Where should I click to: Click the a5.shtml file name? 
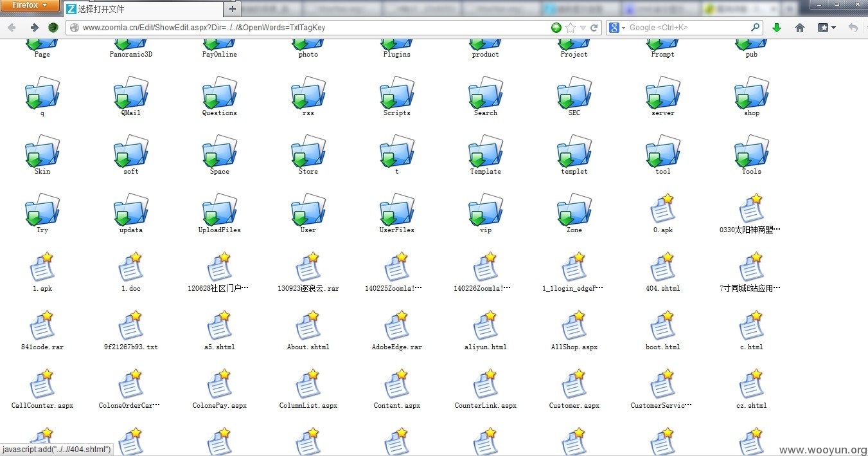[x=220, y=347]
